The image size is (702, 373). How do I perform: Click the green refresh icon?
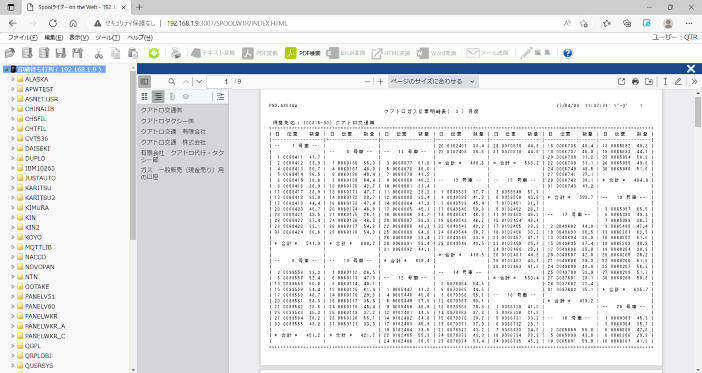(154, 53)
